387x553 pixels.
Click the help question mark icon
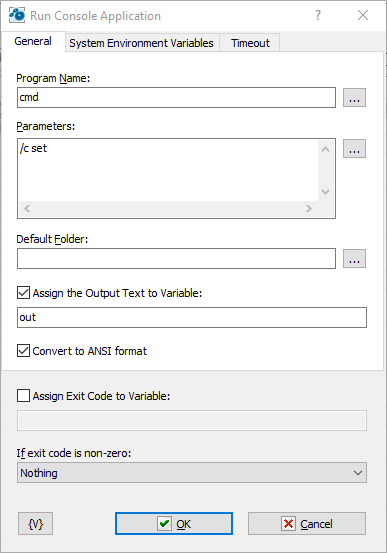point(318,16)
